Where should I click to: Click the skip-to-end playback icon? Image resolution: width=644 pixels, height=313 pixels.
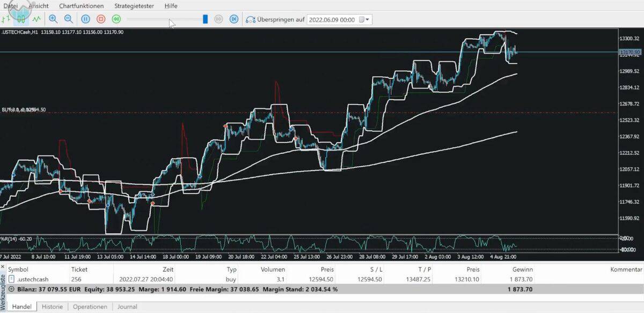(235, 19)
